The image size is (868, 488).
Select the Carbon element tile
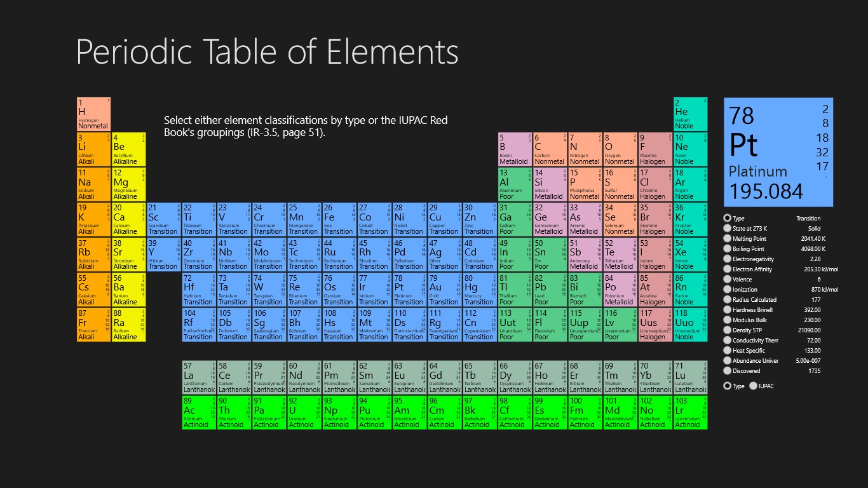[550, 149]
